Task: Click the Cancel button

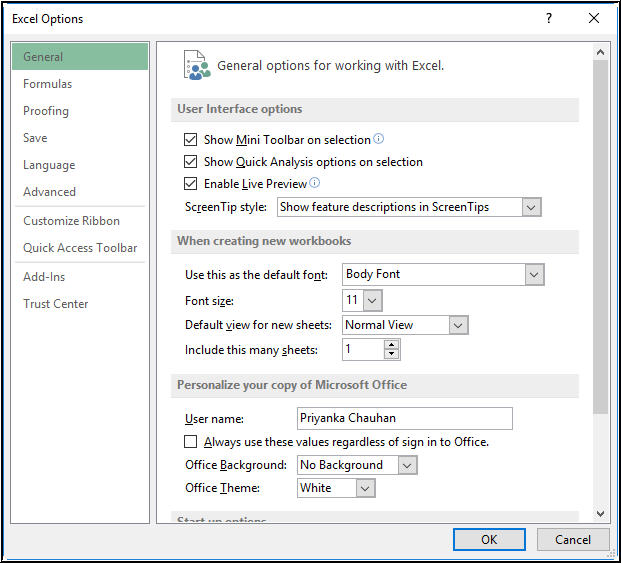Action: click(x=573, y=539)
